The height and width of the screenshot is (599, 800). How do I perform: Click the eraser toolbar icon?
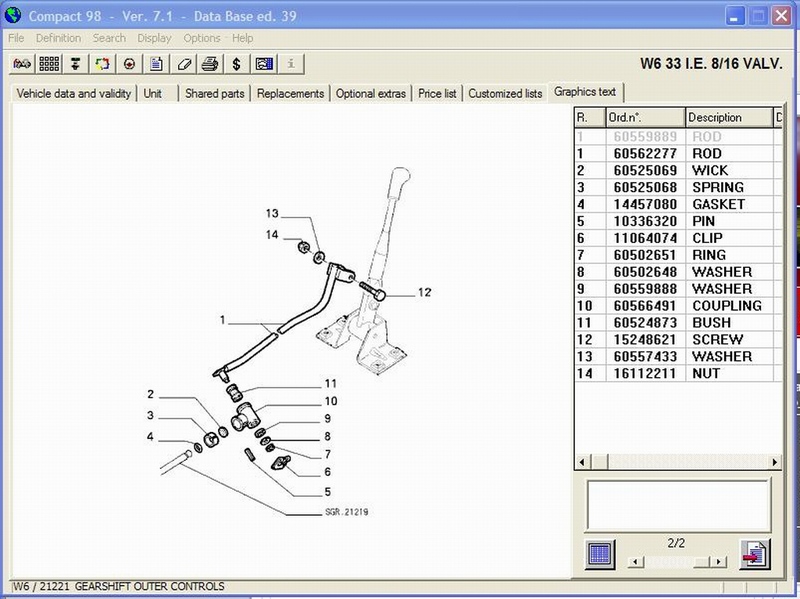(x=183, y=64)
